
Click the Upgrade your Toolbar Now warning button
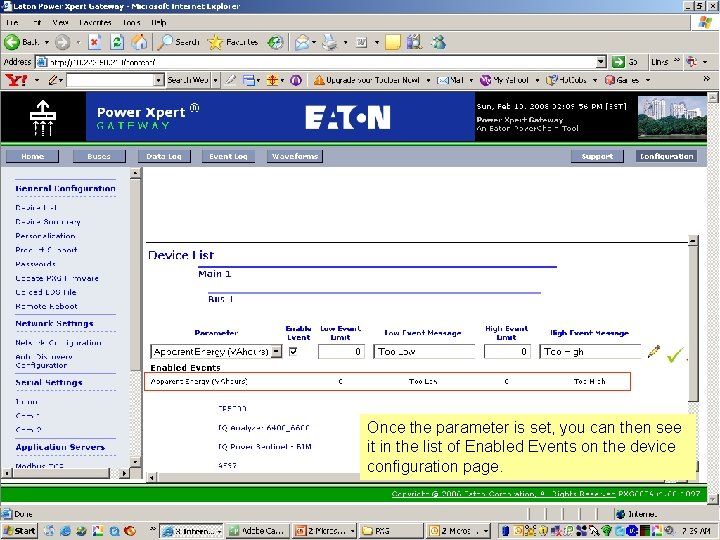pyautogui.click(x=366, y=80)
